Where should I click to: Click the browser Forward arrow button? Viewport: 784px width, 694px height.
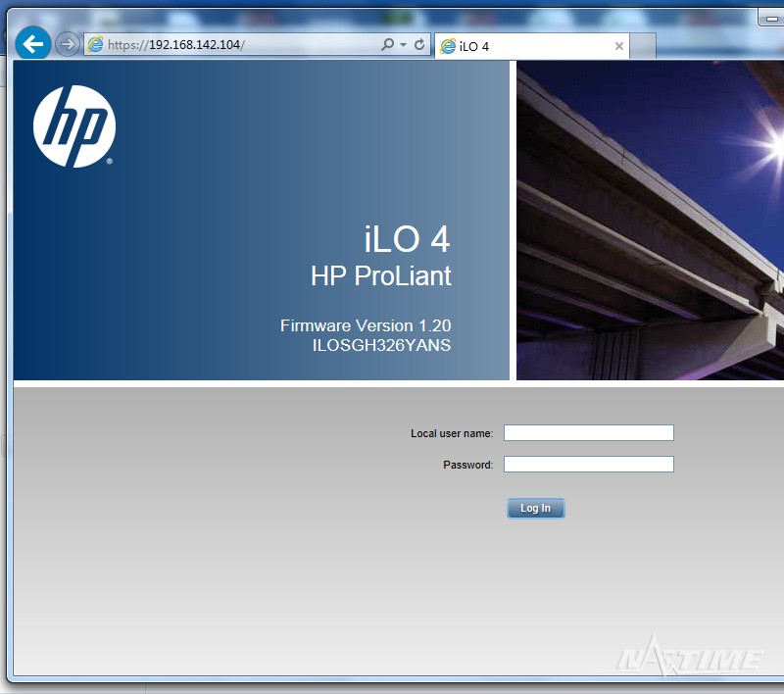[67, 44]
